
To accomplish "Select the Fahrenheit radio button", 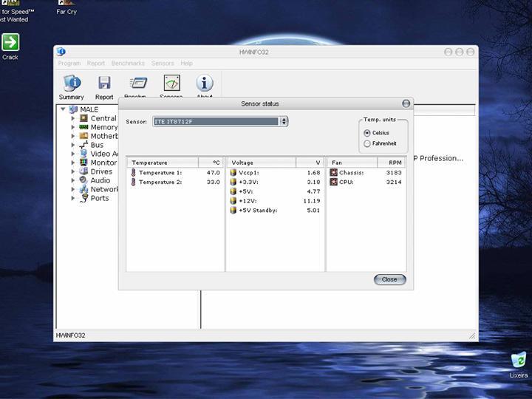I will [366, 143].
